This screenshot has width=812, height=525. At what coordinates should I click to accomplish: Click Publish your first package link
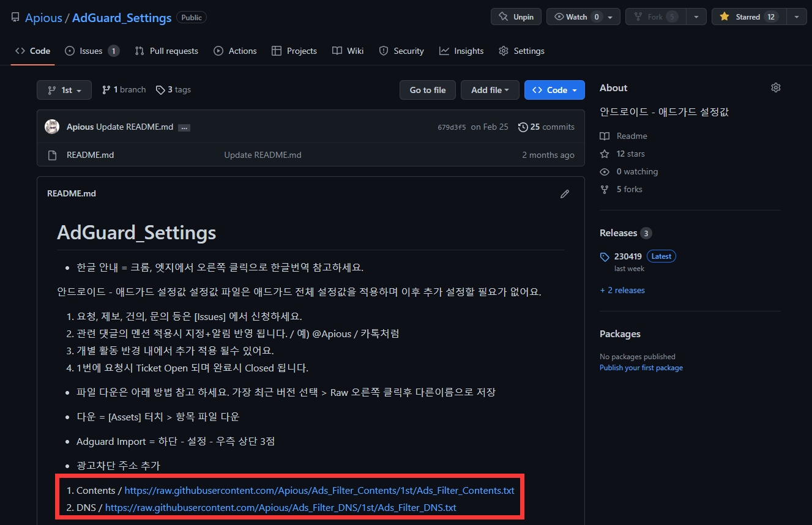pyautogui.click(x=641, y=368)
